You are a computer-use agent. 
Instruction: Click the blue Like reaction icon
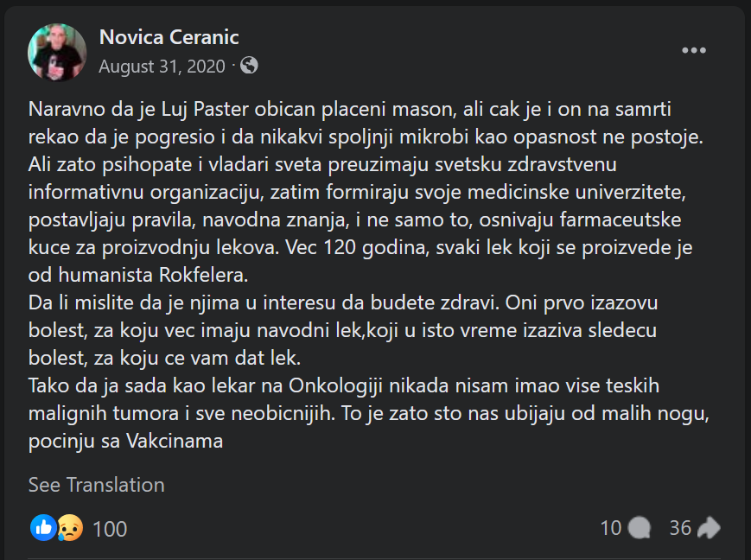point(43,527)
